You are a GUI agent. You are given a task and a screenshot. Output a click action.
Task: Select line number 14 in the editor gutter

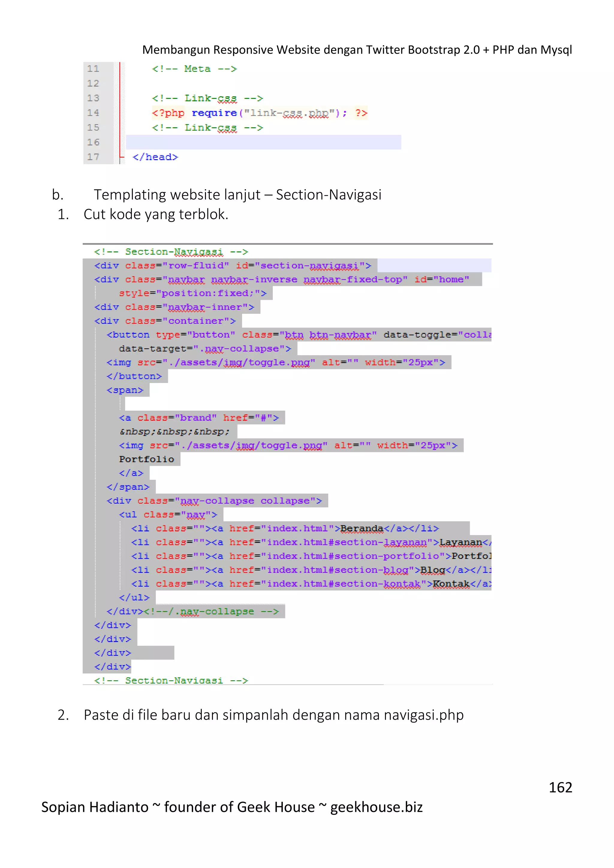click(x=93, y=113)
